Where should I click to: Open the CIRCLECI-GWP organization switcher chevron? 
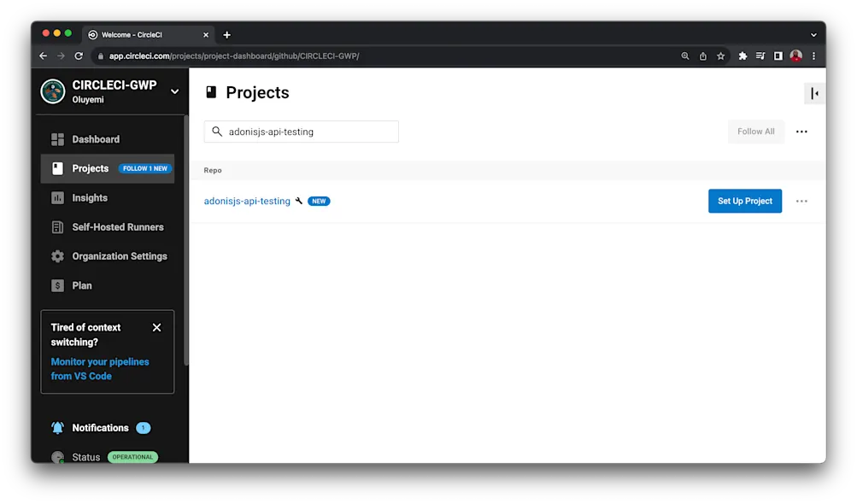pyautogui.click(x=174, y=91)
